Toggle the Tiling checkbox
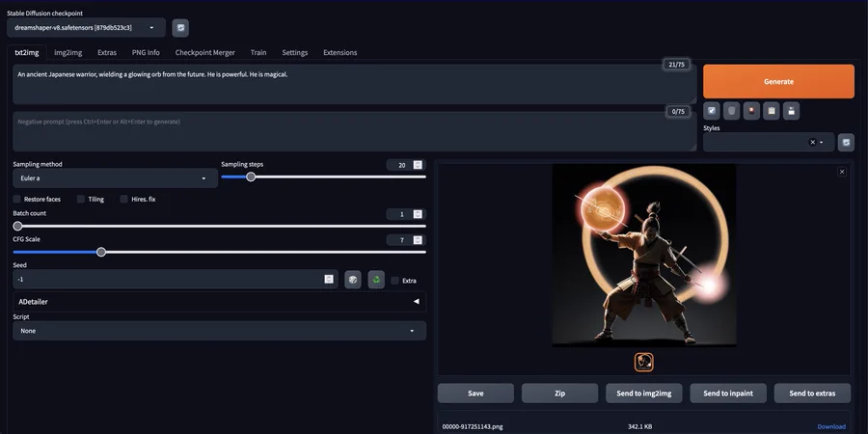Viewport: 868px width, 434px height. (x=81, y=199)
